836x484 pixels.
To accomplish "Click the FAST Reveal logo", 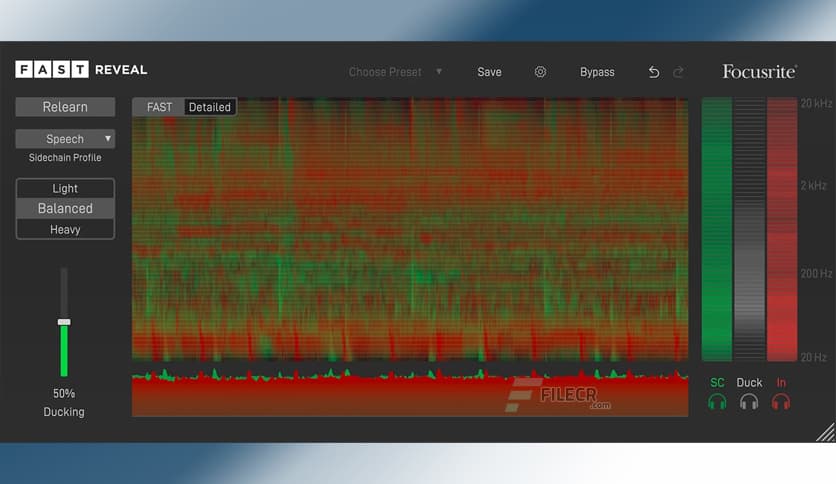I will [x=81, y=69].
